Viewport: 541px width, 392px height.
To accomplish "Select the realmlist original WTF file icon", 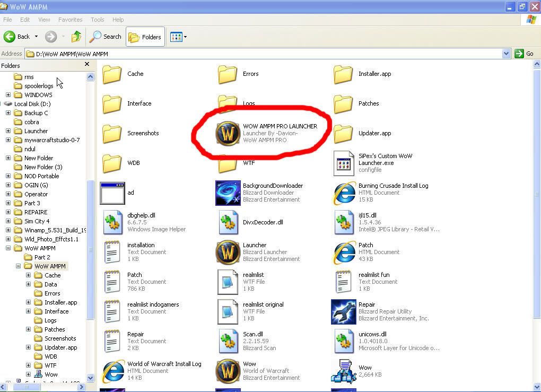I will point(228,311).
